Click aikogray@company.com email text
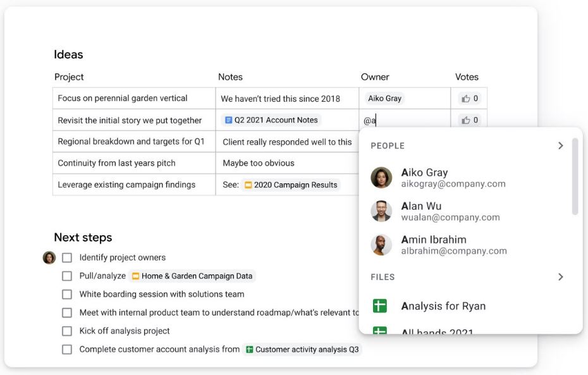The image size is (588, 375). click(x=453, y=184)
